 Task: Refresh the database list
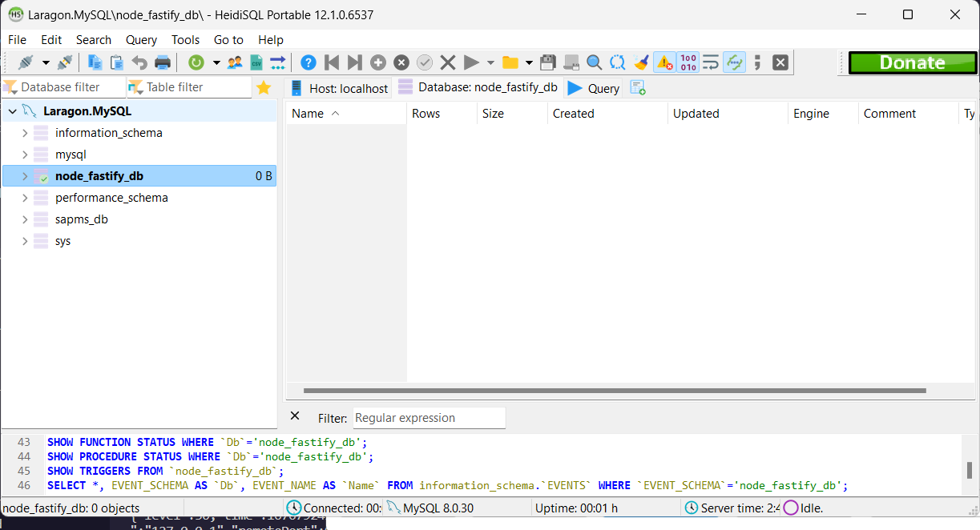click(197, 62)
